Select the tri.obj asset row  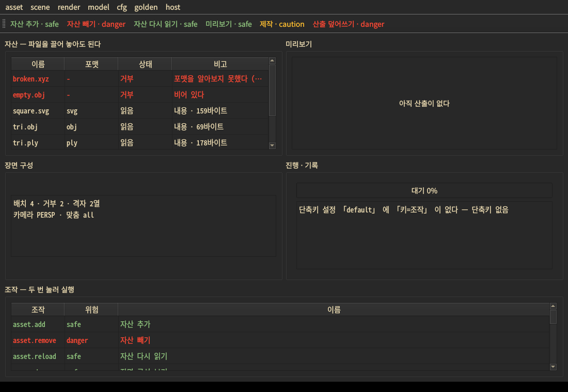pyautogui.click(x=140, y=126)
